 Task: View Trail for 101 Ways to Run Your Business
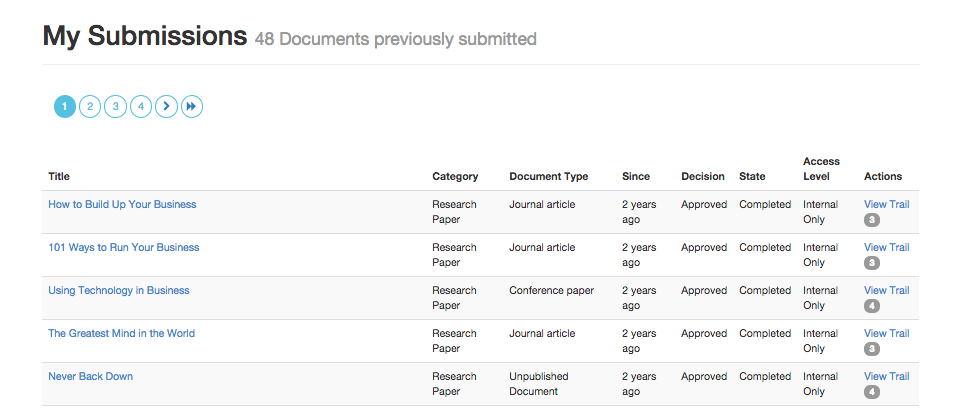[x=887, y=247]
